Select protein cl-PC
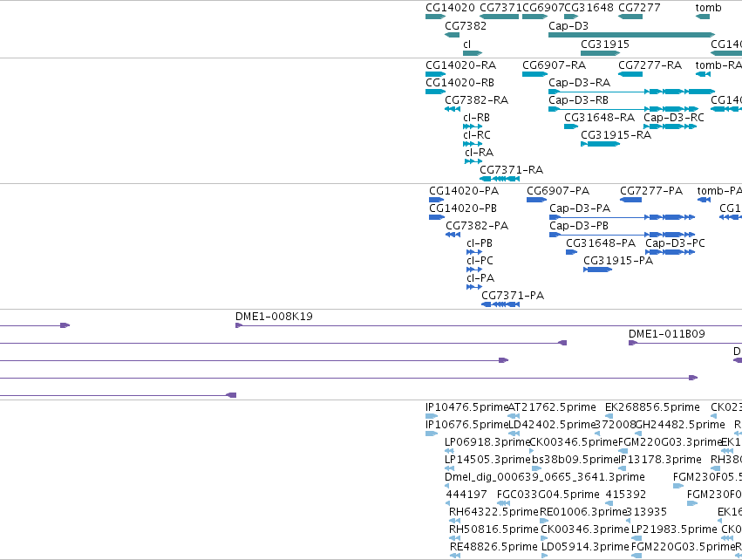The width and height of the screenshot is (742, 560). 474,270
